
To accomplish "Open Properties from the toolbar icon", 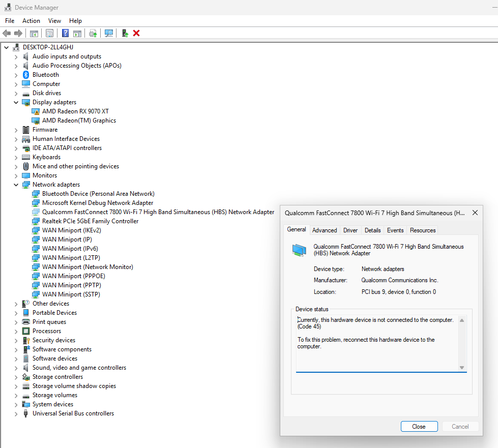I will [49, 33].
